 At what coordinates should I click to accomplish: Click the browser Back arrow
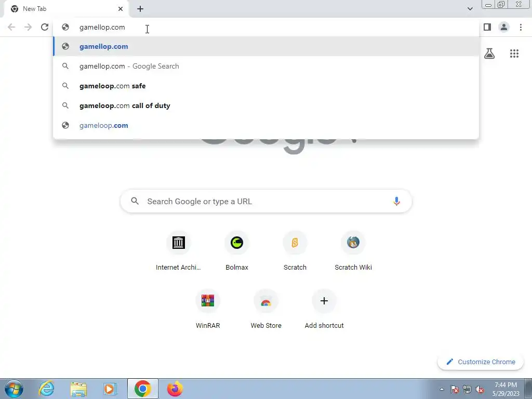(x=11, y=27)
